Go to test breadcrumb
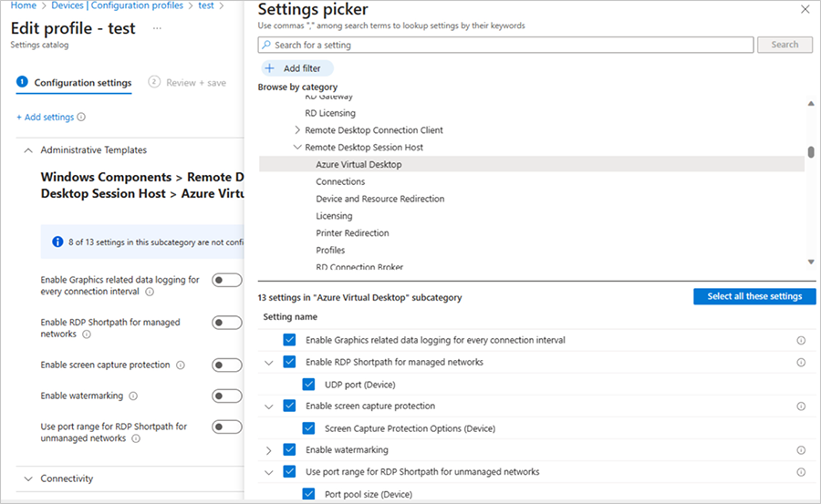 (x=206, y=5)
